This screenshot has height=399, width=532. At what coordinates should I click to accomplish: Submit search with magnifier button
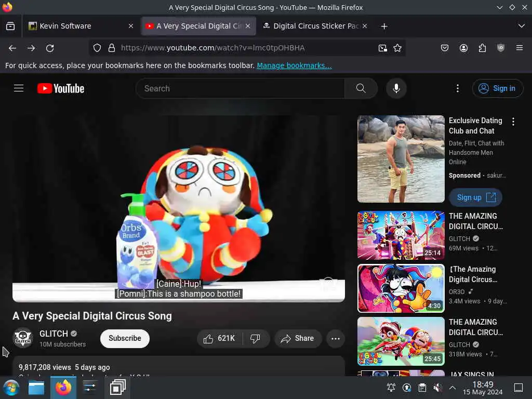point(361,88)
